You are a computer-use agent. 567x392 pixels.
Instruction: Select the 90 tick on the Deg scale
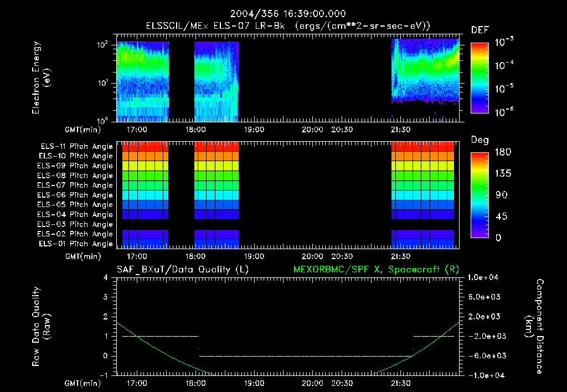coord(502,195)
